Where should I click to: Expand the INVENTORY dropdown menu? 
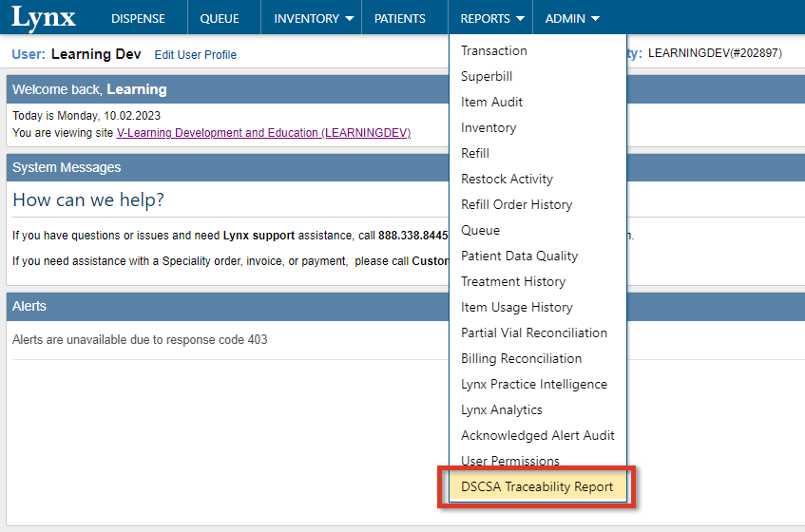(314, 19)
